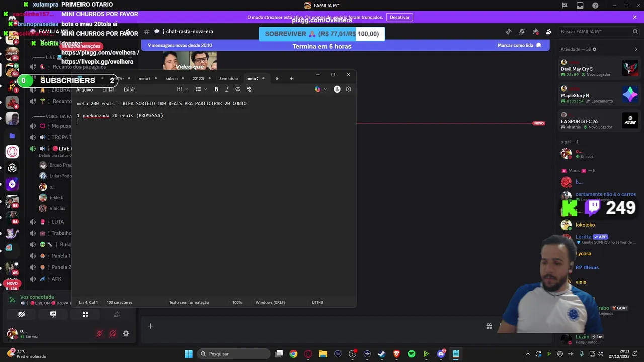Open Discord user settings gear
Viewport: 644px width, 362px height.
(126, 333)
